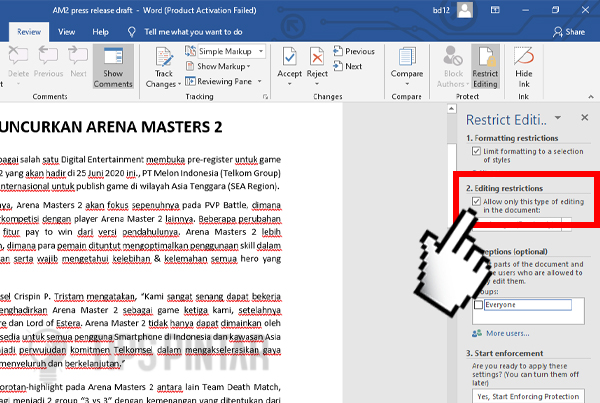This screenshot has height=403, width=600.
Task: Open the Accept dropdown arrow
Action: 289,83
